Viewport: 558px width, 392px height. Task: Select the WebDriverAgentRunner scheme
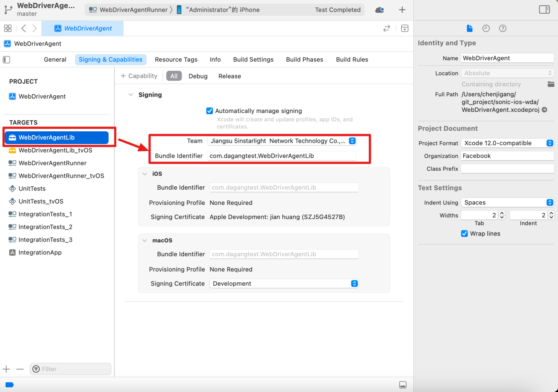click(129, 10)
